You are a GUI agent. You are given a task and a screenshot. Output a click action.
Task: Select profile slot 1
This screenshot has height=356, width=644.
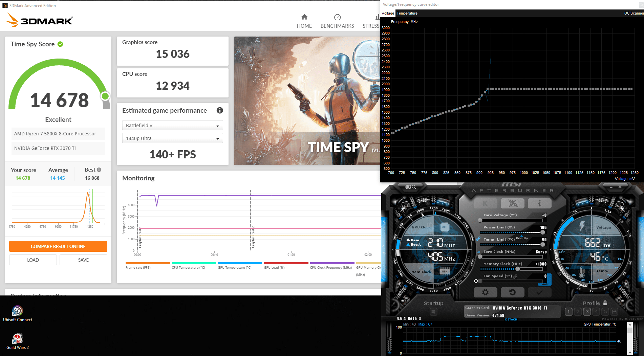[568, 312]
